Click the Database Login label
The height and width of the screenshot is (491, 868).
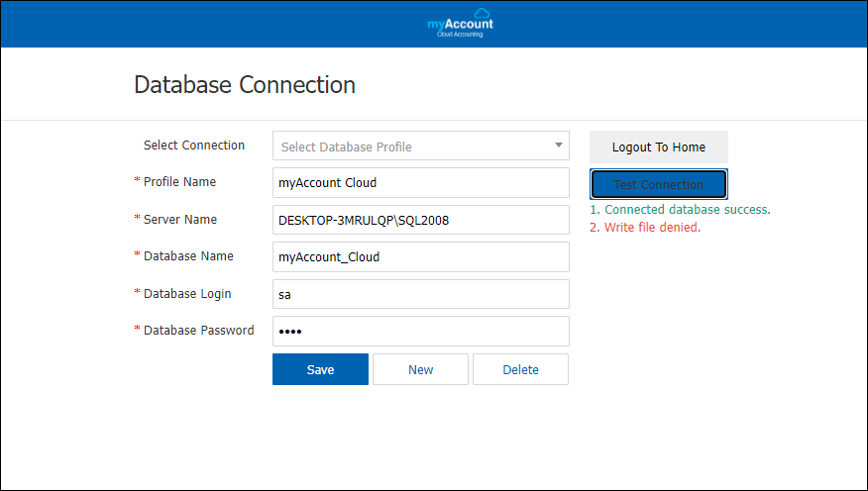[x=187, y=294]
